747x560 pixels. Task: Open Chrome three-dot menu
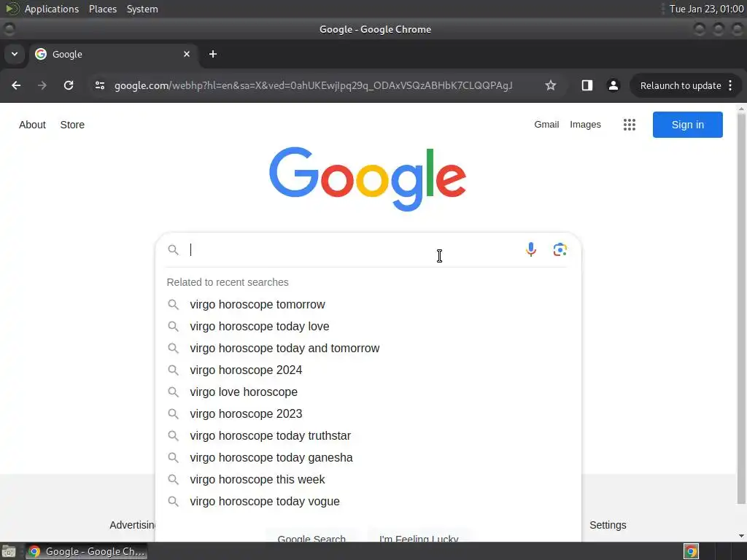pos(730,85)
